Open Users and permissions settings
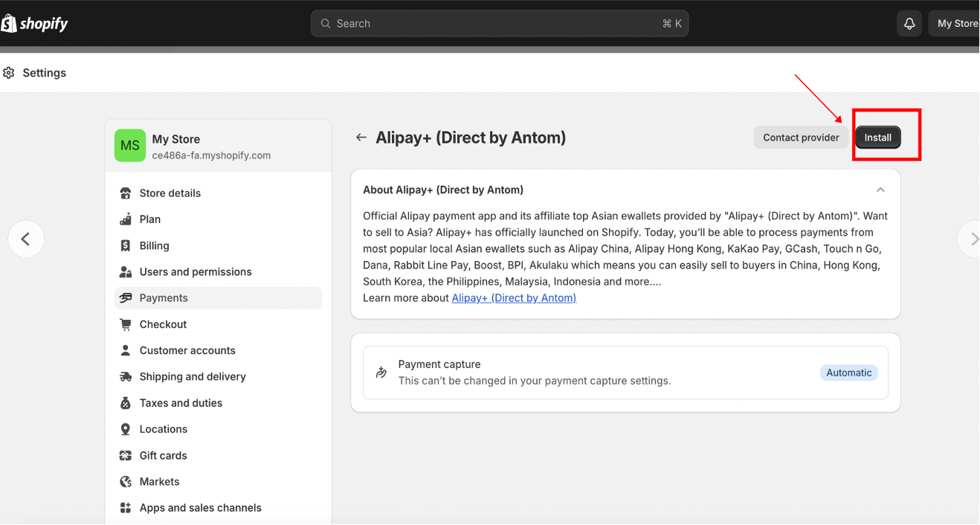Image resolution: width=980 pixels, height=525 pixels. (x=196, y=272)
